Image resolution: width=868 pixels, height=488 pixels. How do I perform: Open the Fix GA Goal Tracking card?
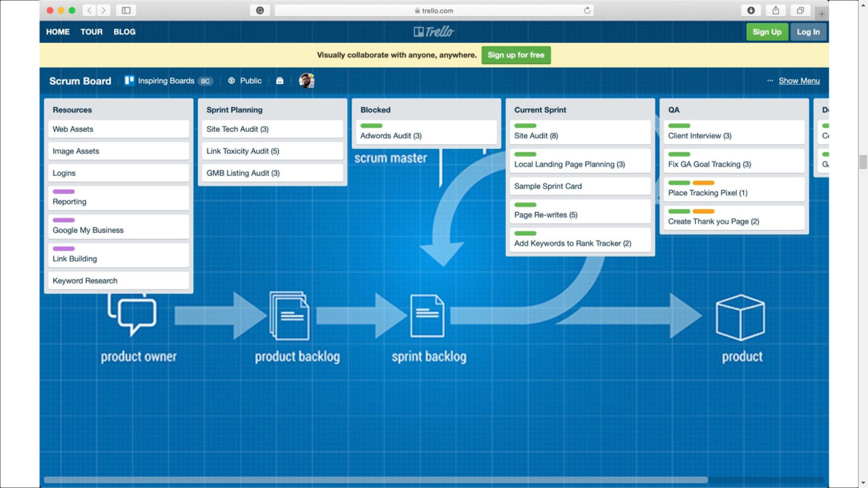(734, 161)
